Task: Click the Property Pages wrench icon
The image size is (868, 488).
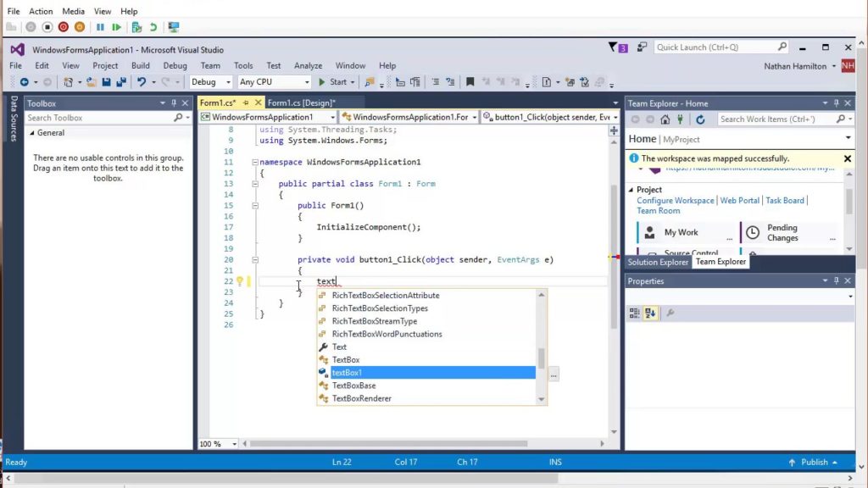Action: (670, 313)
